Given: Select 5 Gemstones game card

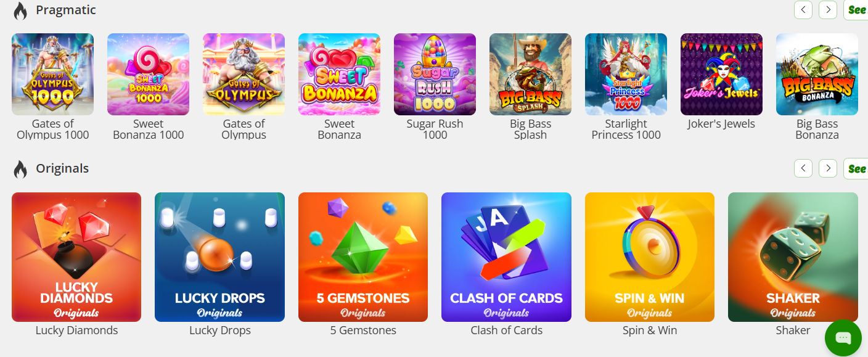Looking at the screenshot, I should pyautogui.click(x=363, y=257).
